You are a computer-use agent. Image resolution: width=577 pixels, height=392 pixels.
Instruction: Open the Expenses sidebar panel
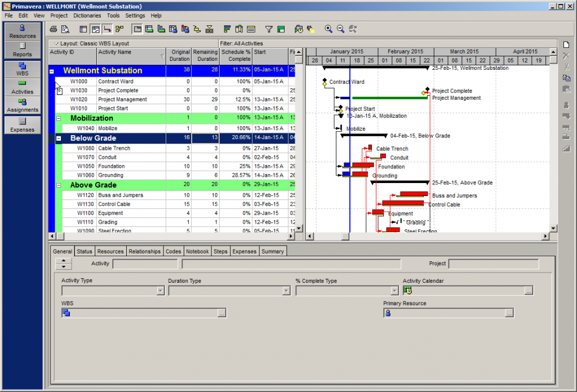[23, 124]
